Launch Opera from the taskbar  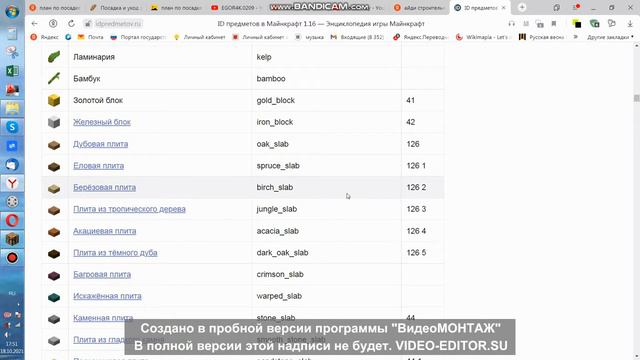[x=12, y=220]
